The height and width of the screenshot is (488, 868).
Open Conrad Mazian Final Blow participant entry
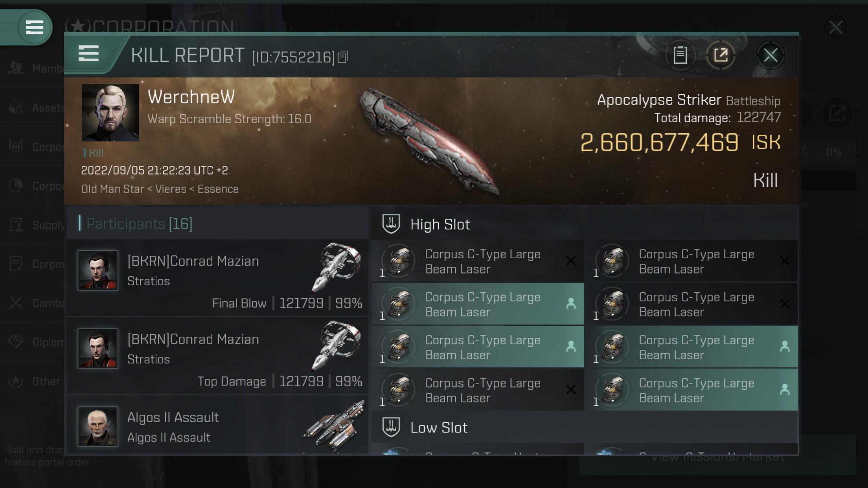point(218,278)
